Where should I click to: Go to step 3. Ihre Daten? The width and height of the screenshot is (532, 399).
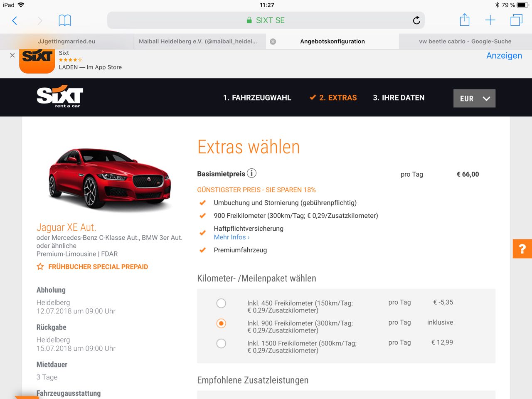pyautogui.click(x=399, y=98)
